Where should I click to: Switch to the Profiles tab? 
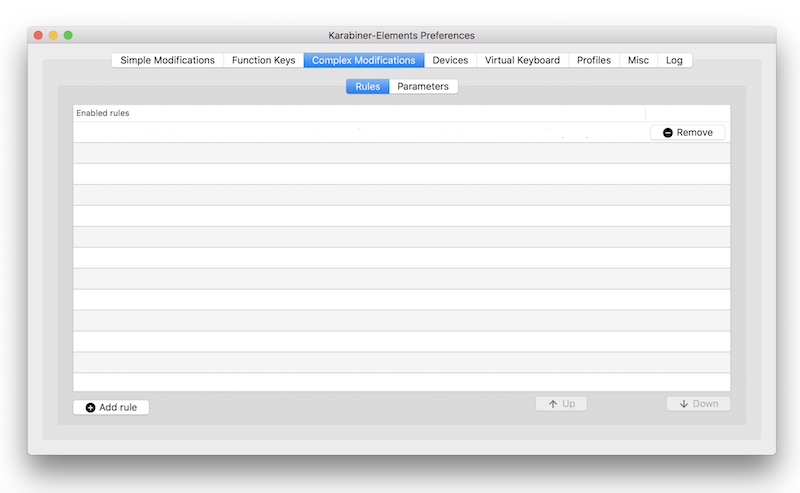coord(594,60)
